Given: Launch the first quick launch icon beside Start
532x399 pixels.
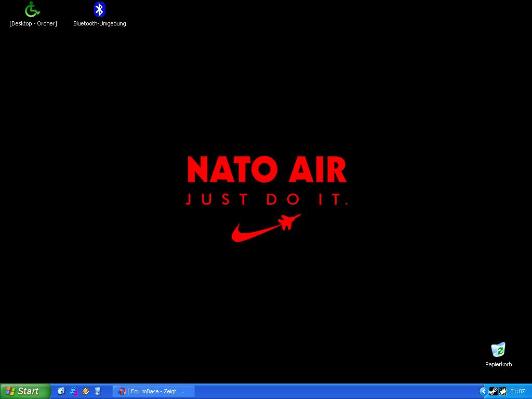Looking at the screenshot, I should click(61, 391).
